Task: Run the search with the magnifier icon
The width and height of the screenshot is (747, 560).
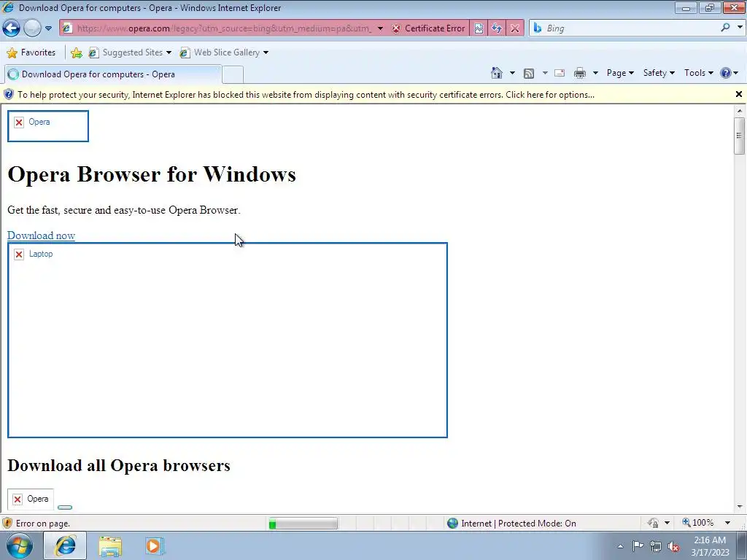Action: (726, 28)
